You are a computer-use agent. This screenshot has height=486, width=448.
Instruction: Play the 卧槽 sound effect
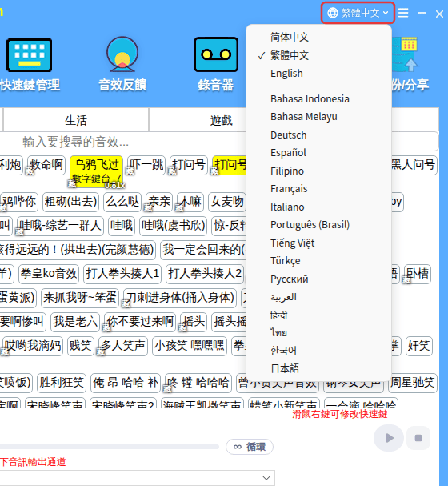418,274
